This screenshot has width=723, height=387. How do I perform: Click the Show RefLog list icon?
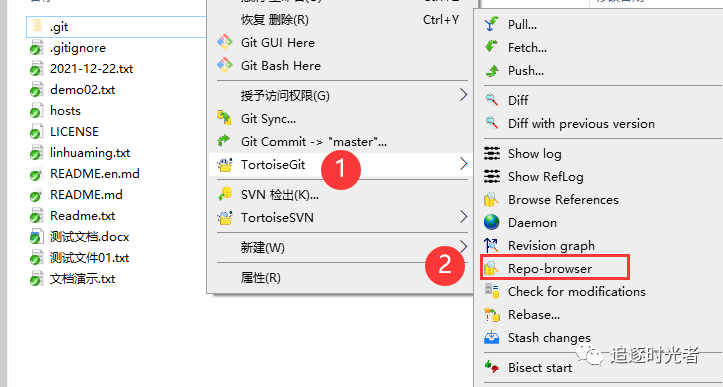492,176
